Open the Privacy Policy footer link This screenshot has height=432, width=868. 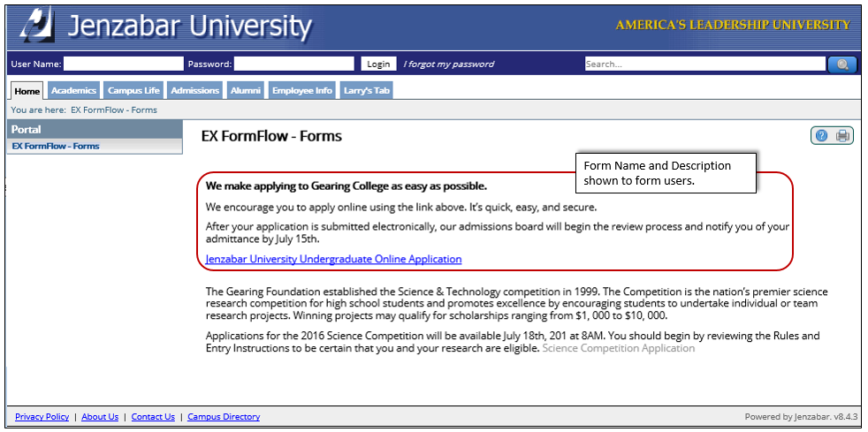pos(42,417)
